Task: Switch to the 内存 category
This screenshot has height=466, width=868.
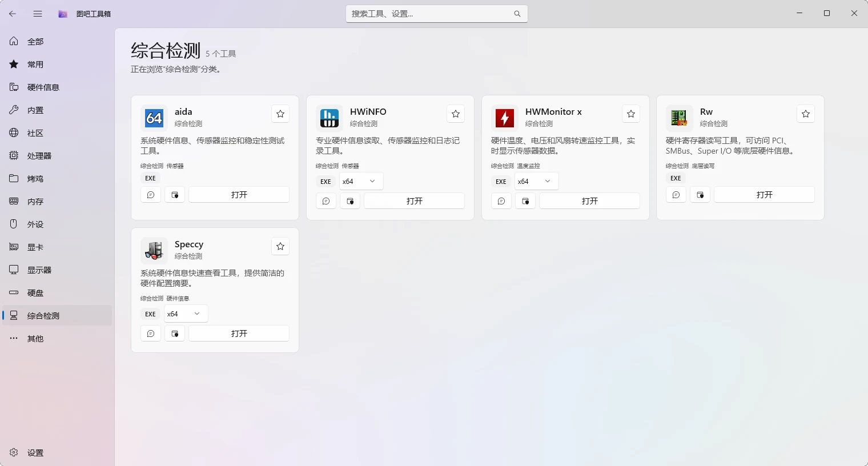Action: tap(57, 201)
